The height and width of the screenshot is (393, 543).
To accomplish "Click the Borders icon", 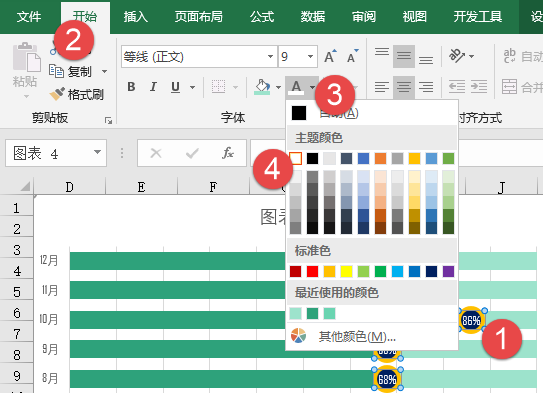I will click(x=219, y=87).
